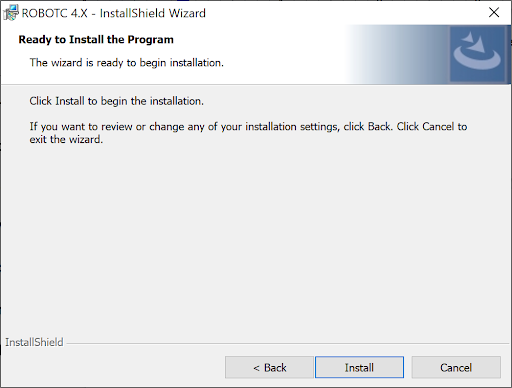Click the ROBOTC installer icon in title bar

tap(11, 13)
